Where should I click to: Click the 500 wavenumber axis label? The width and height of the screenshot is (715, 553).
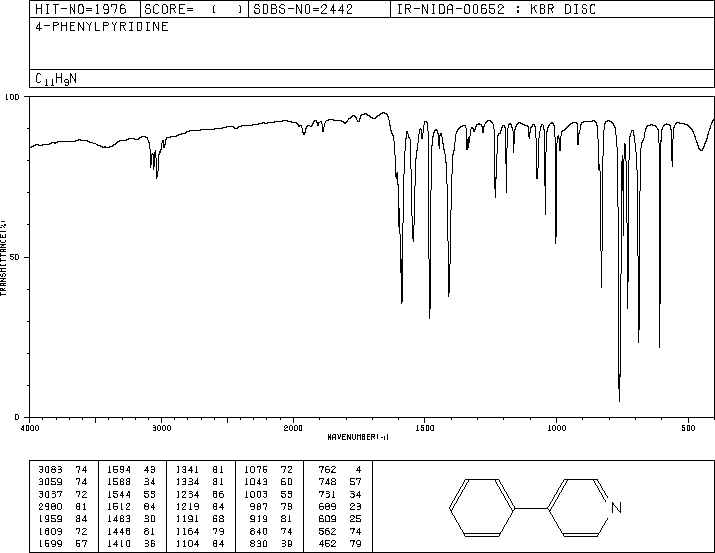click(x=688, y=428)
